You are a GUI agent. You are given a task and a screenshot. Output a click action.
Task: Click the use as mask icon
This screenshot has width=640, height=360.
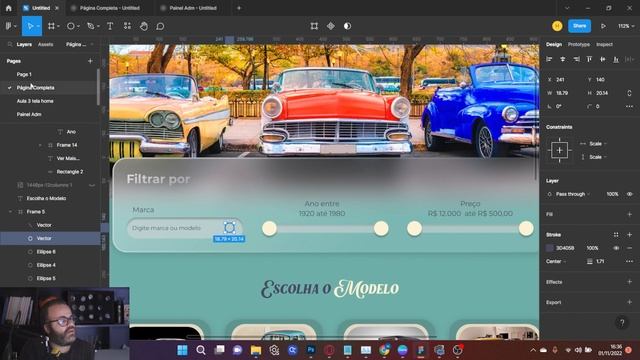pyautogui.click(x=347, y=26)
